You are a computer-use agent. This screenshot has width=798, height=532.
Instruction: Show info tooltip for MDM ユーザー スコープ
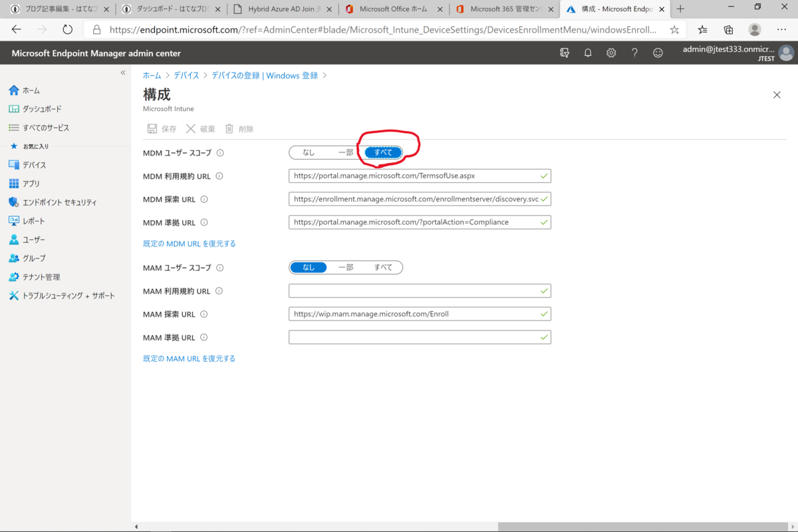[x=221, y=153]
